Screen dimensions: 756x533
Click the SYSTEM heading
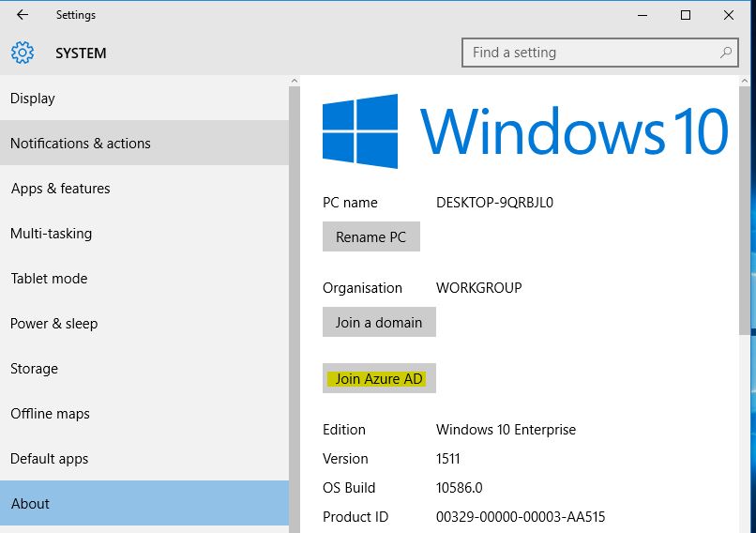pyautogui.click(x=81, y=53)
